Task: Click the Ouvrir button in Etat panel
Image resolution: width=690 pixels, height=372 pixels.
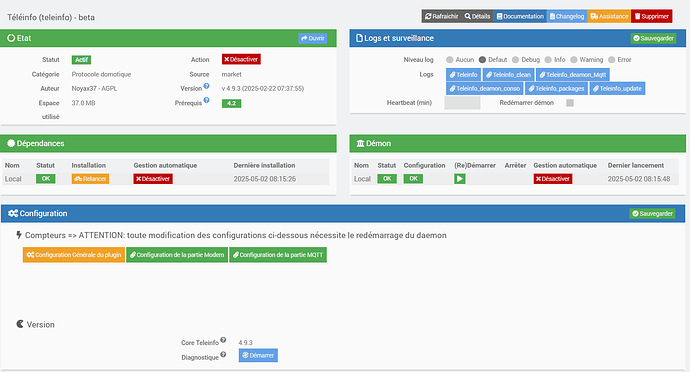Action: (313, 38)
